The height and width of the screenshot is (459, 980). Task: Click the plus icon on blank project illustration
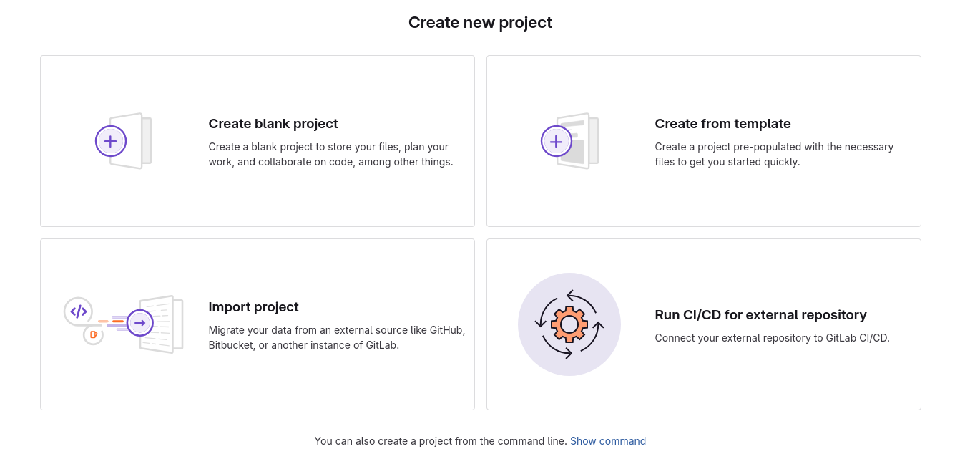tap(110, 141)
